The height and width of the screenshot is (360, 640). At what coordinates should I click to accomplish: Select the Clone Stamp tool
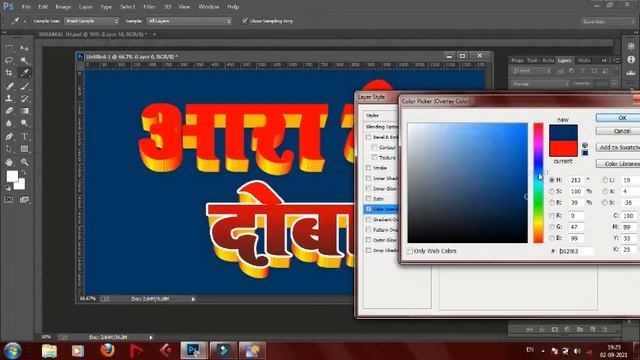tap(9, 98)
